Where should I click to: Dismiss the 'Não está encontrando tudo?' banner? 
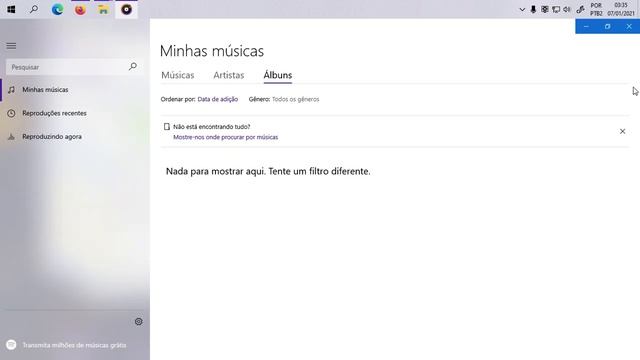[x=622, y=131]
